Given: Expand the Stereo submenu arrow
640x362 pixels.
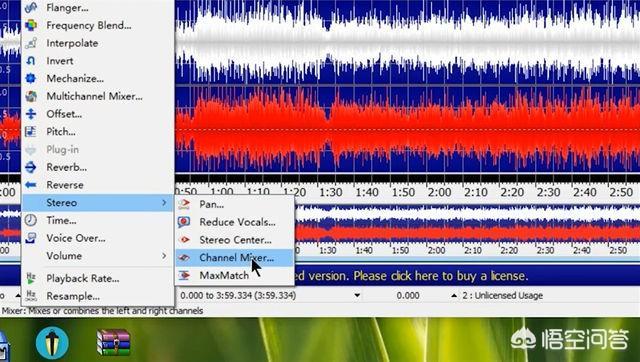Looking at the screenshot, I should pos(164,203).
